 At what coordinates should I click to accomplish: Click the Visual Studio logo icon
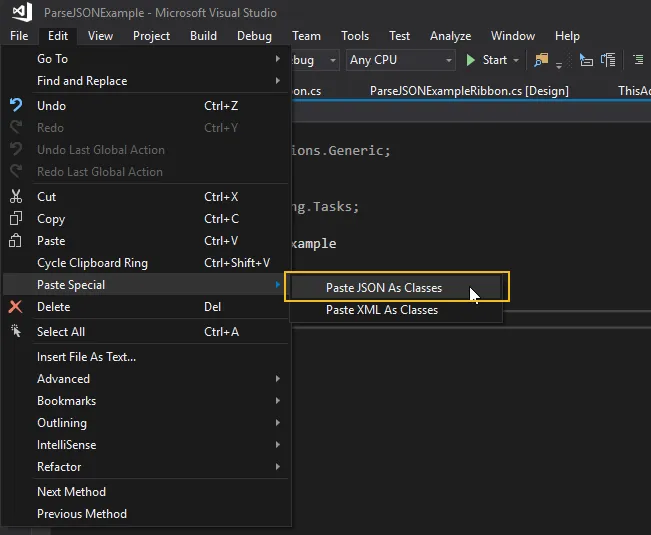pyautogui.click(x=22, y=12)
